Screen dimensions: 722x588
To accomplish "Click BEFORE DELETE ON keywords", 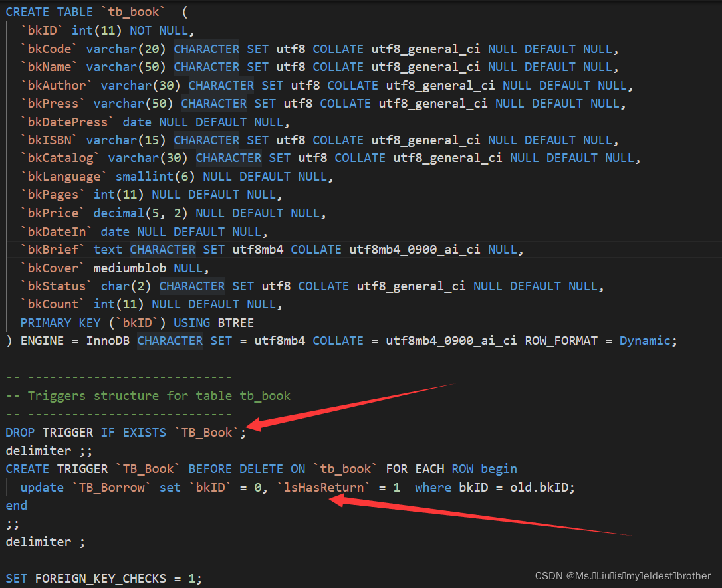I will (x=247, y=469).
